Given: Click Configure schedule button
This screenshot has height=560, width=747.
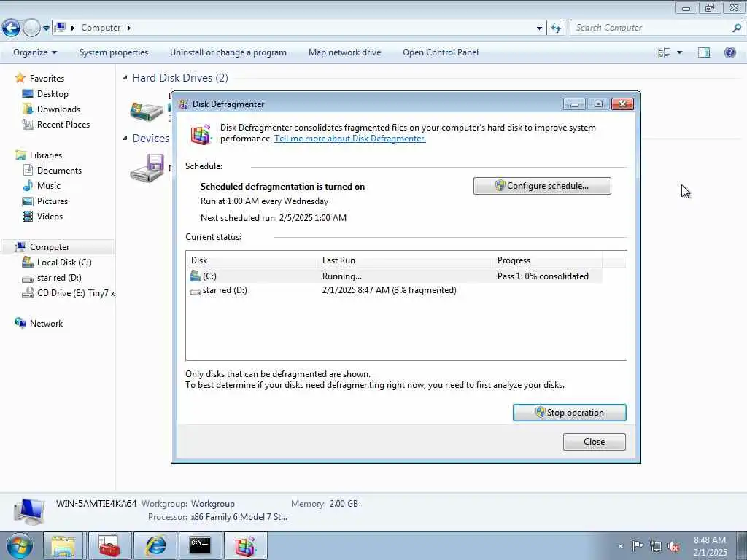Looking at the screenshot, I should [542, 186].
